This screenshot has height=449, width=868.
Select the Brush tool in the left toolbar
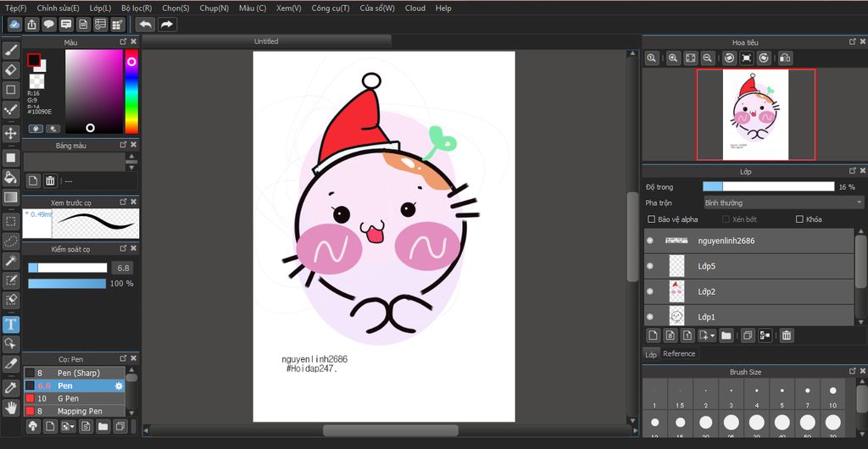(x=10, y=51)
